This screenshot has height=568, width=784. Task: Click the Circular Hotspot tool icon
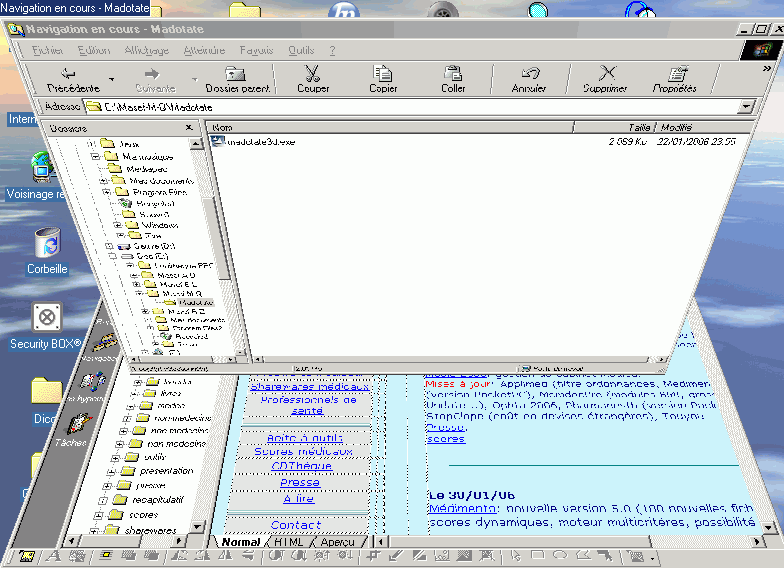point(560,554)
